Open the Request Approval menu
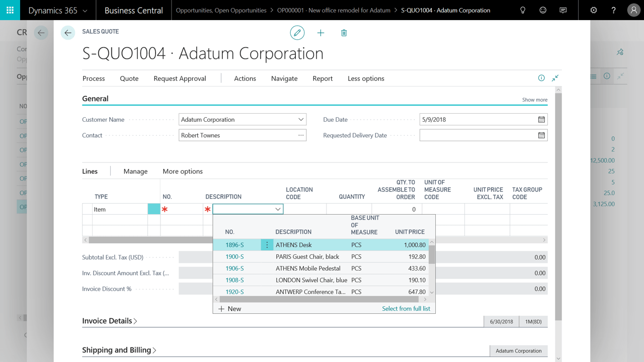The image size is (644, 362). tap(180, 78)
